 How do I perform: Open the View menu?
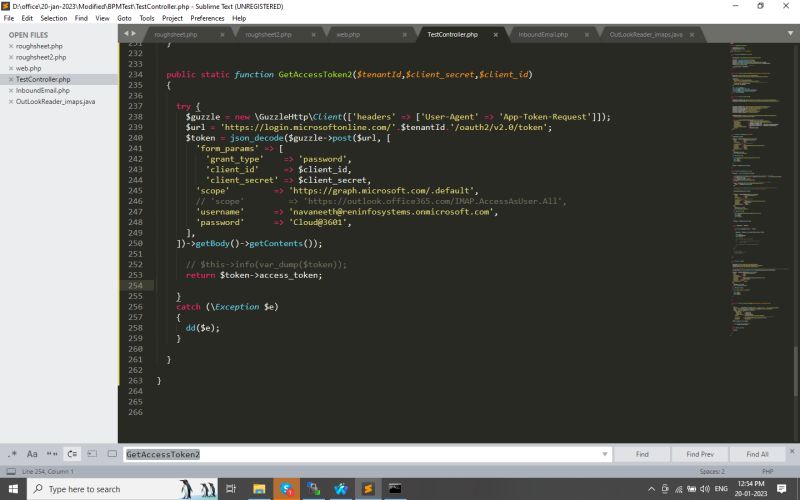point(103,18)
